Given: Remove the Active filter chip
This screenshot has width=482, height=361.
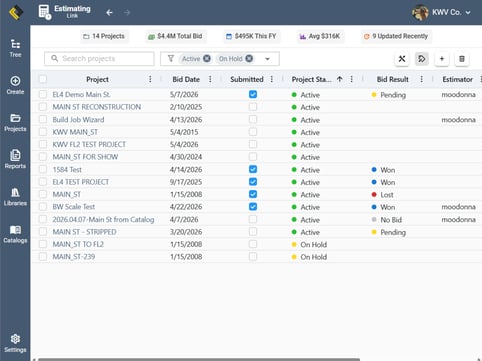Looking at the screenshot, I should pyautogui.click(x=207, y=59).
